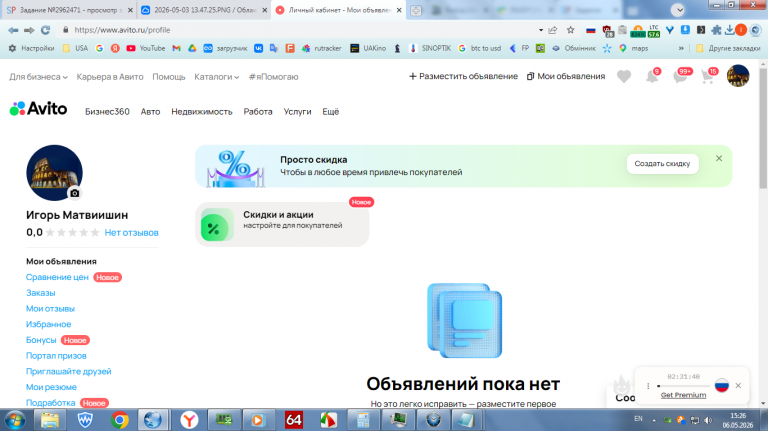Close the VPN widget popup
Viewport: 768px width, 431px height.
(x=738, y=385)
